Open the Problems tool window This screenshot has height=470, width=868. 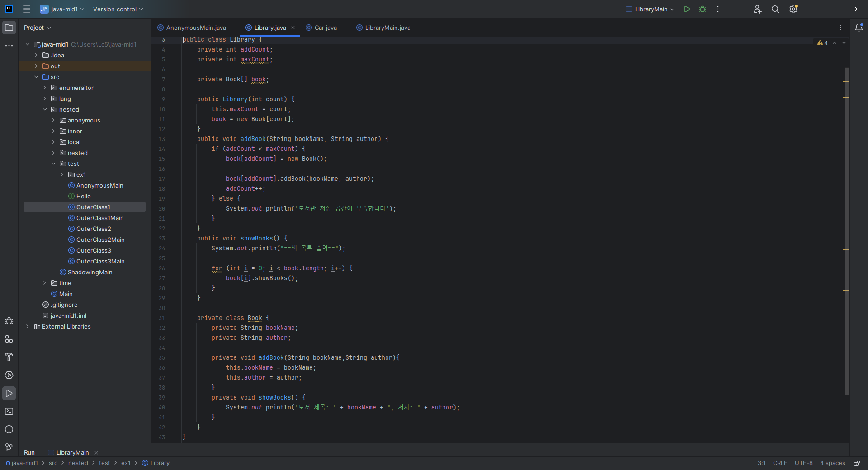coord(9,429)
